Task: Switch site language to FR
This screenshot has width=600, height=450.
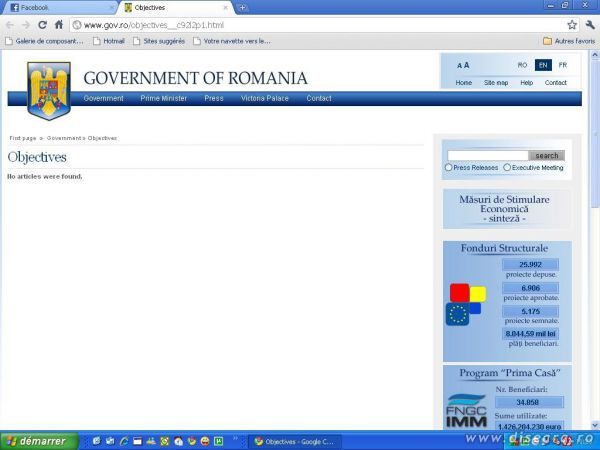Action: 562,65
